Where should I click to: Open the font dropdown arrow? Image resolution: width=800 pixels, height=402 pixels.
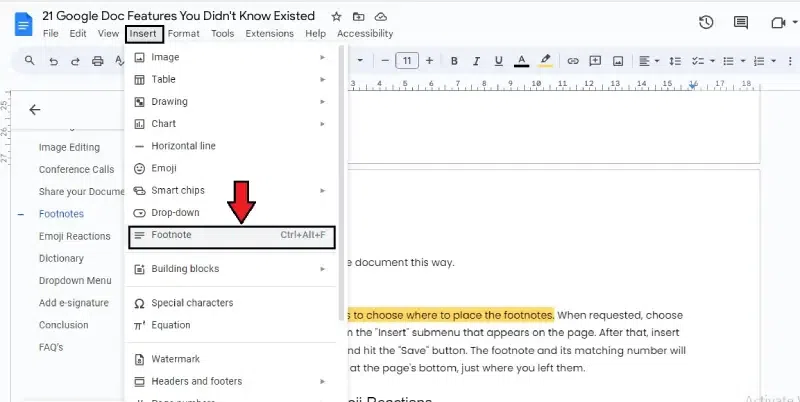(x=360, y=61)
